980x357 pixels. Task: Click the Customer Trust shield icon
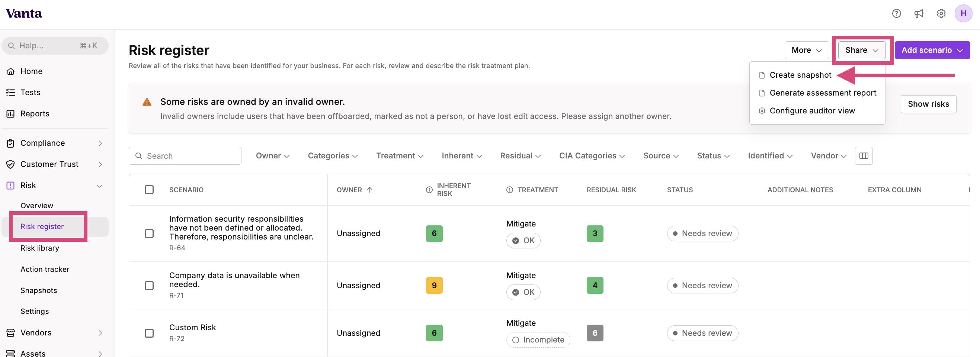pos(11,164)
